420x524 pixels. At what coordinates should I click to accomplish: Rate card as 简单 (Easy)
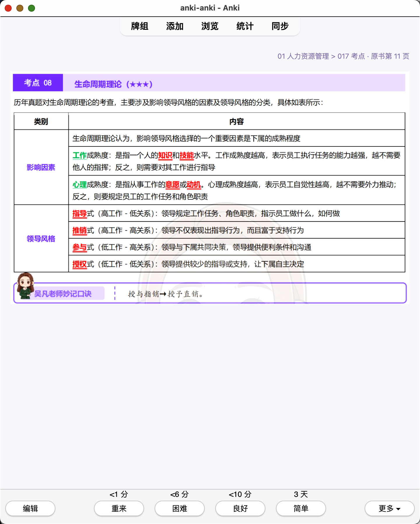pos(301,509)
